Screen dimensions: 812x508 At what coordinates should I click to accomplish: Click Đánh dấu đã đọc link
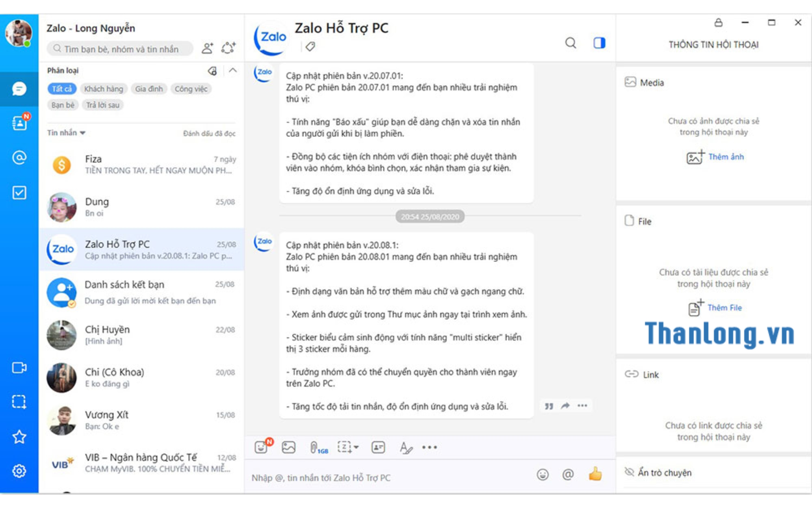click(209, 133)
